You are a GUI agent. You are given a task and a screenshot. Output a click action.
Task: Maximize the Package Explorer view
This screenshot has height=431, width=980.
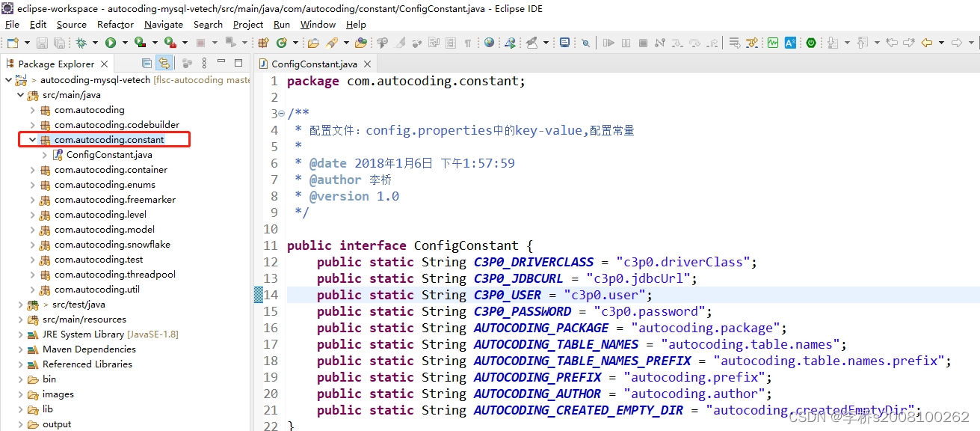tap(238, 64)
